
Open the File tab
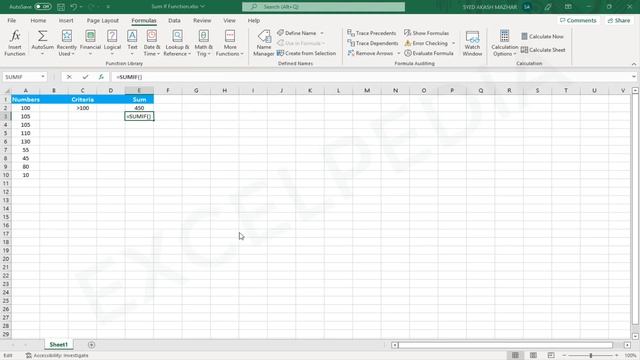click(x=12, y=20)
